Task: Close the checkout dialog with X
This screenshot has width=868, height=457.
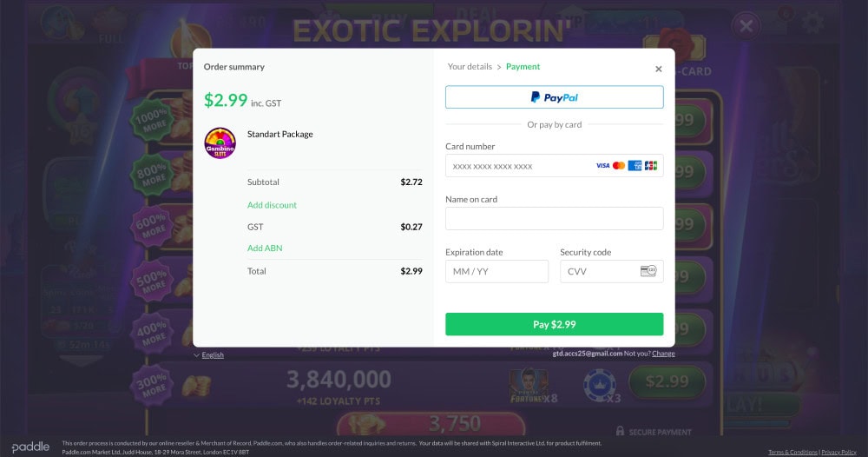Action: 658,69
